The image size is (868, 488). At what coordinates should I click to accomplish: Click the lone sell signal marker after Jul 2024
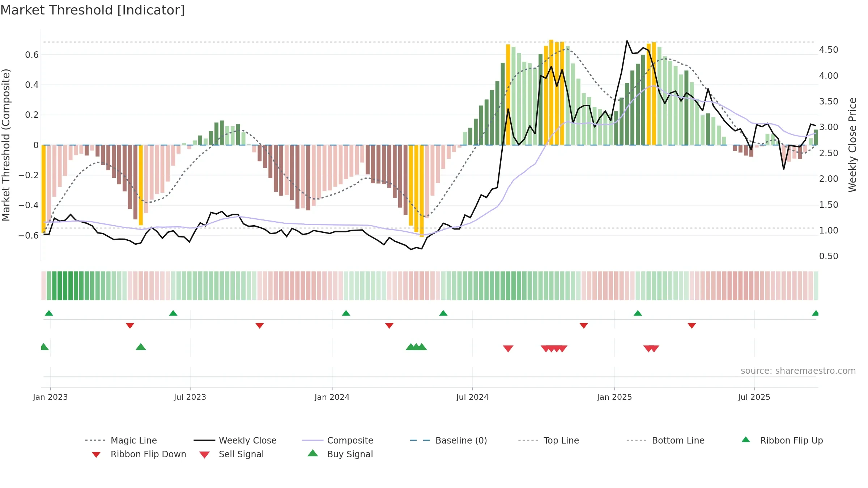tap(508, 348)
